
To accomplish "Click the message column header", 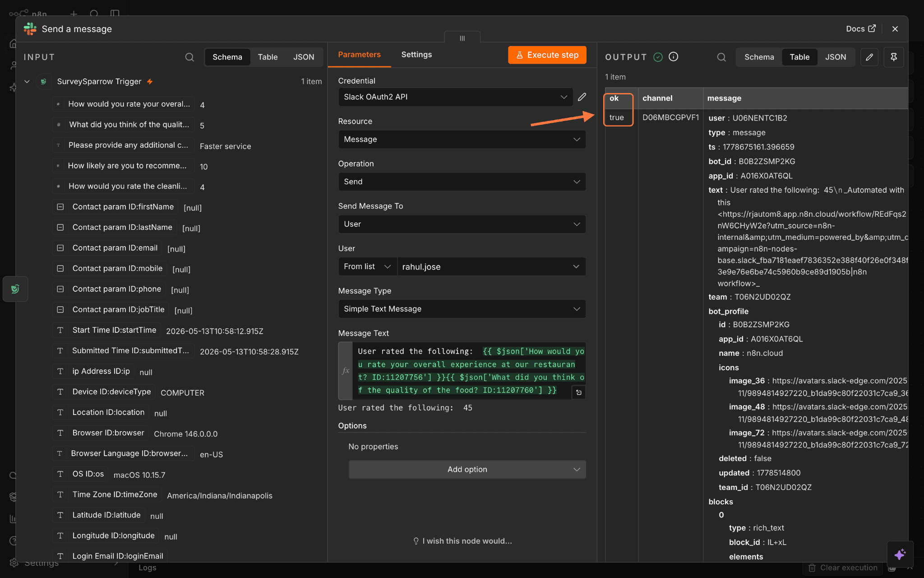I will [805, 98].
